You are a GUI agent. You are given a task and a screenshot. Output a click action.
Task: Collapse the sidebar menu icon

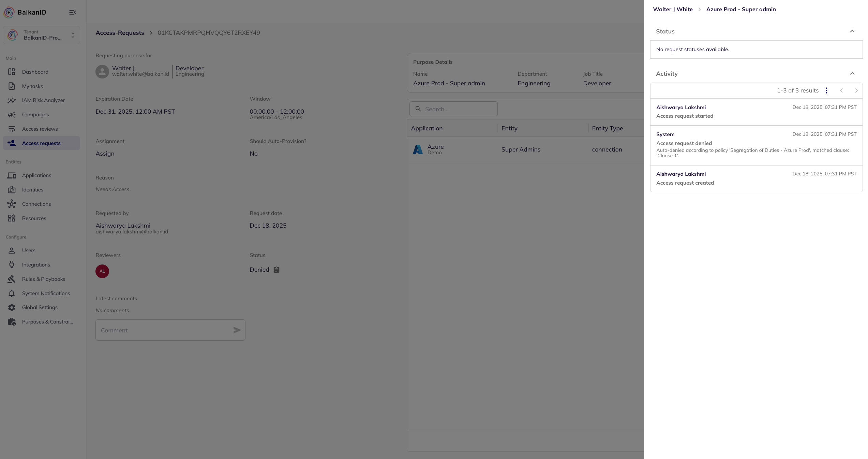click(x=72, y=12)
